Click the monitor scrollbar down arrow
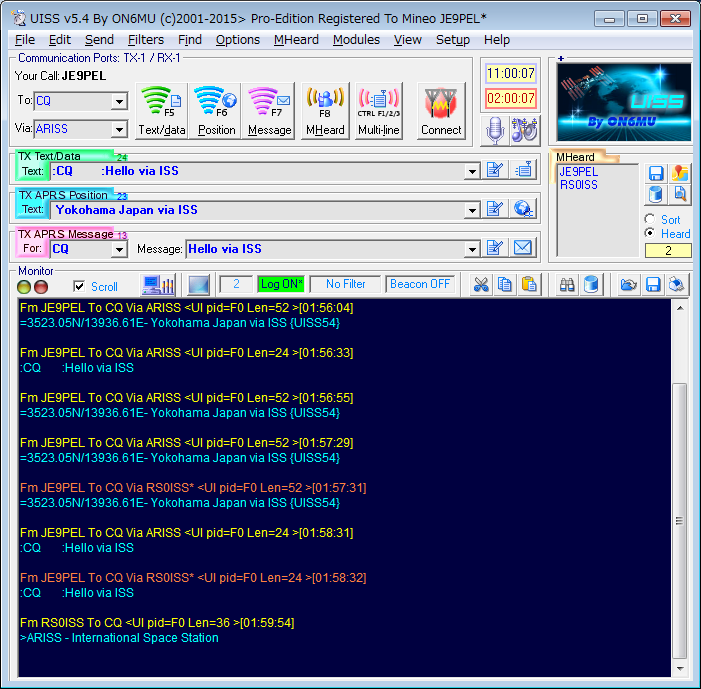701x689 pixels. [x=680, y=669]
